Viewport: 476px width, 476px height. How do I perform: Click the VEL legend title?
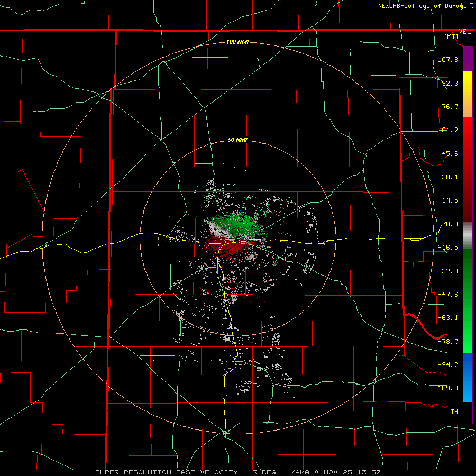[464, 32]
